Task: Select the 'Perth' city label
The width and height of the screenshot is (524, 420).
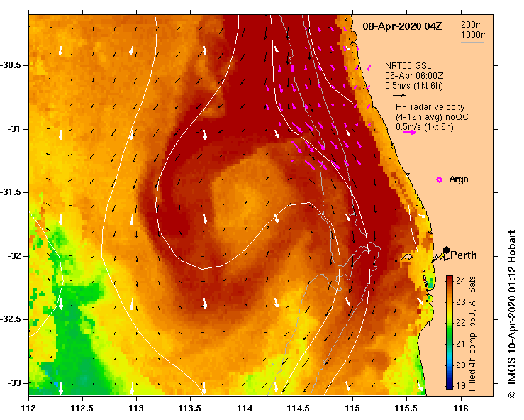Action: point(464,255)
